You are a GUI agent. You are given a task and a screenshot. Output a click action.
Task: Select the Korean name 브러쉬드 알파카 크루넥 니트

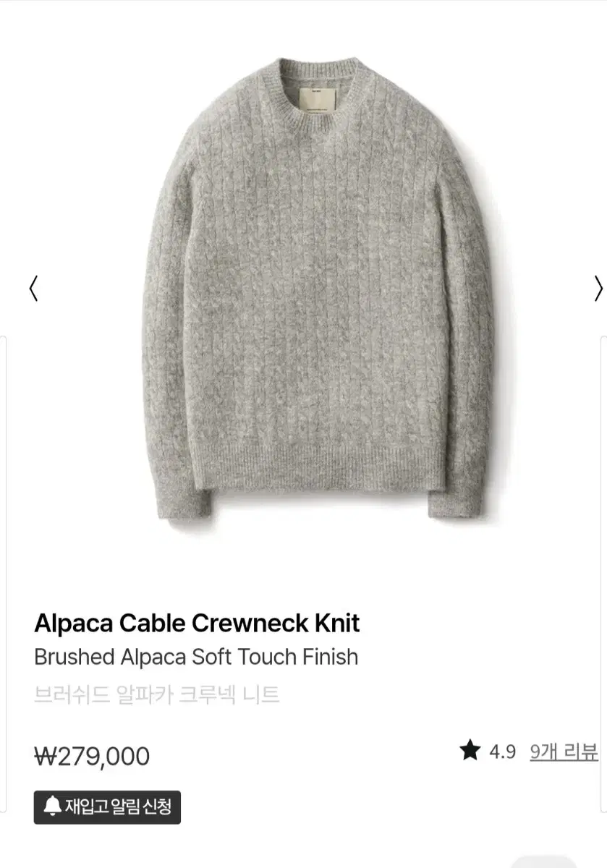(x=157, y=695)
